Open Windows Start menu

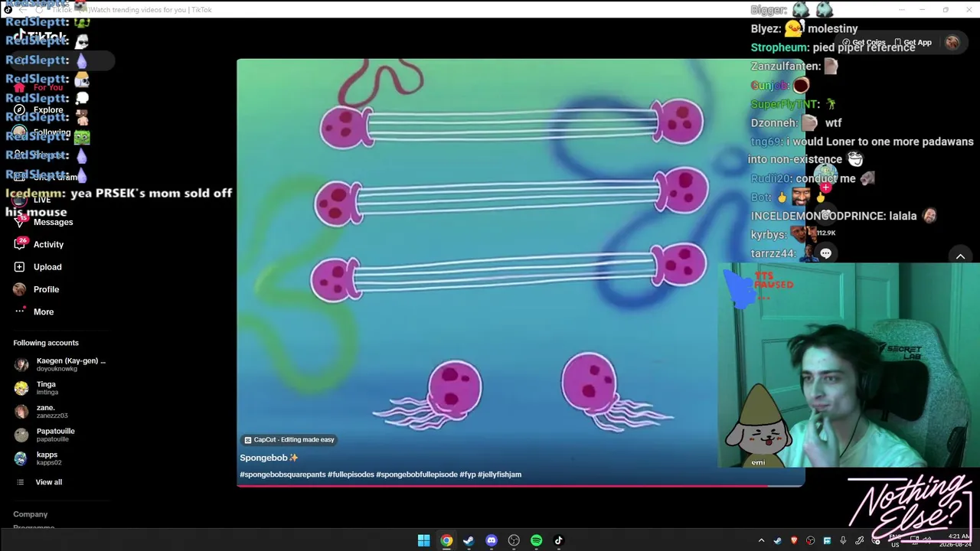pyautogui.click(x=423, y=540)
